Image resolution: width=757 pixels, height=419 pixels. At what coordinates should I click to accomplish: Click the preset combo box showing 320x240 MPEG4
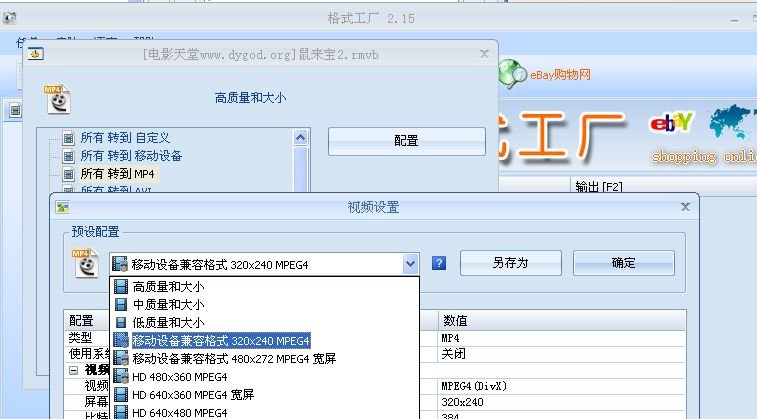(264, 264)
